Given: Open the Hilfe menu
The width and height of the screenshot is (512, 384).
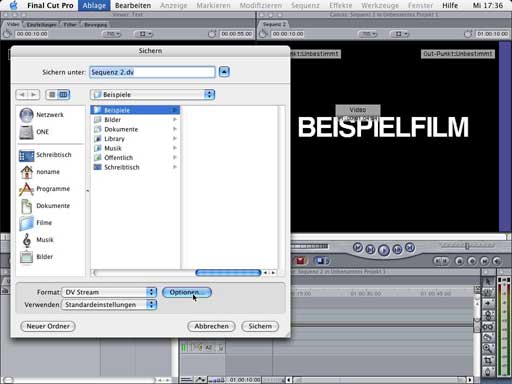Looking at the screenshot, I should (450, 5).
